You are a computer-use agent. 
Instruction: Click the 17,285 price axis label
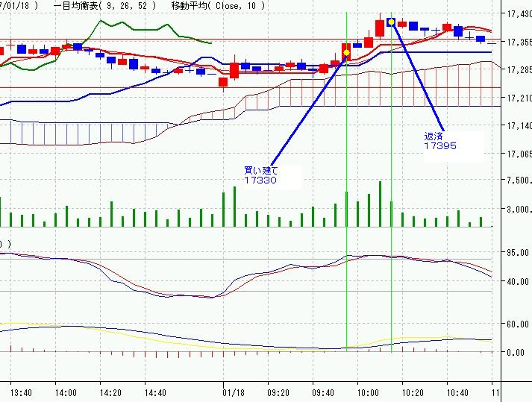519,70
